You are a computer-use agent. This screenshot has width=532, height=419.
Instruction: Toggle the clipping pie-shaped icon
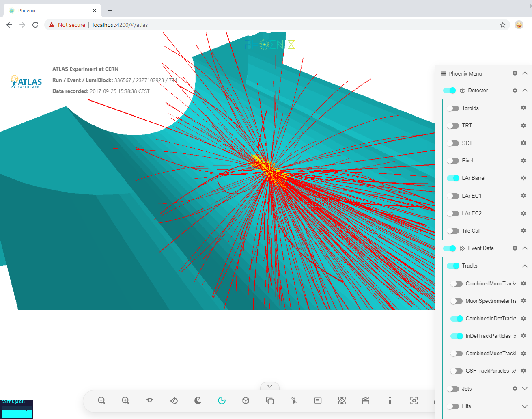[x=222, y=401]
